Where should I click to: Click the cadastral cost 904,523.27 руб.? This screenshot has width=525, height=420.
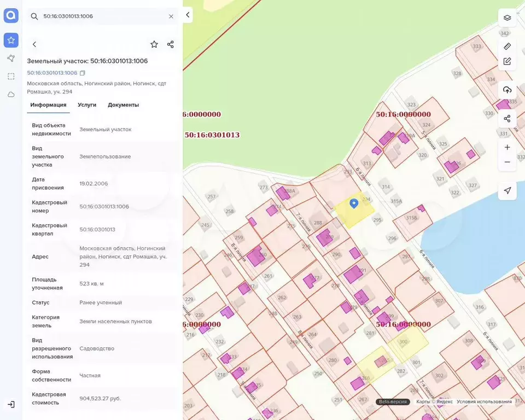[100, 399]
